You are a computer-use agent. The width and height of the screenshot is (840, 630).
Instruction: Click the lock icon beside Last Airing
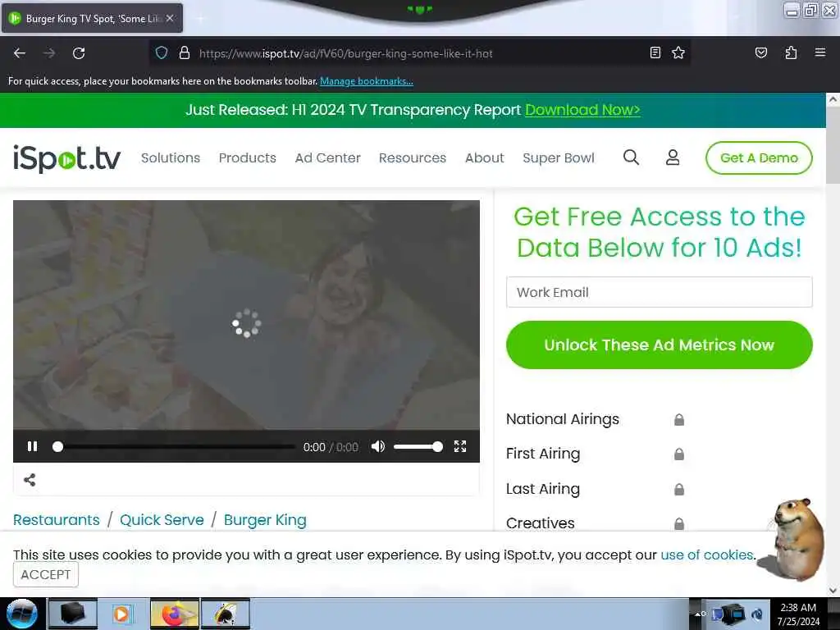678,489
